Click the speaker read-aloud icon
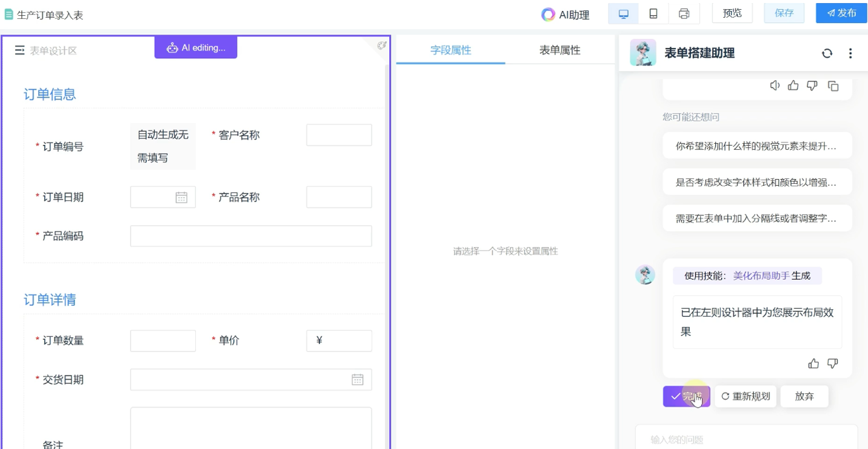This screenshot has height=449, width=868. click(775, 86)
